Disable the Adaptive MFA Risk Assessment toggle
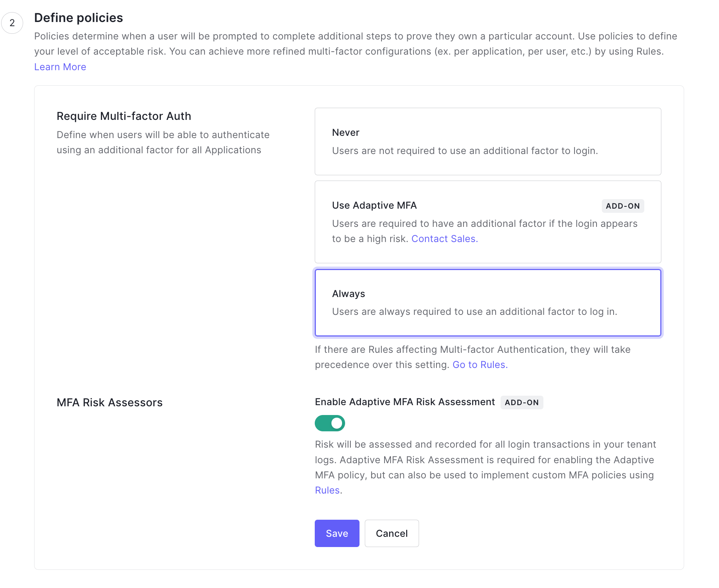This screenshot has width=719, height=588. 330,423
